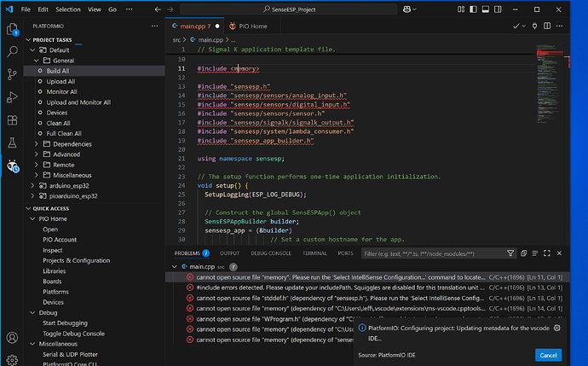This screenshot has height=366, width=588.
Task: Expand the Remote folder
Action: click(x=37, y=165)
